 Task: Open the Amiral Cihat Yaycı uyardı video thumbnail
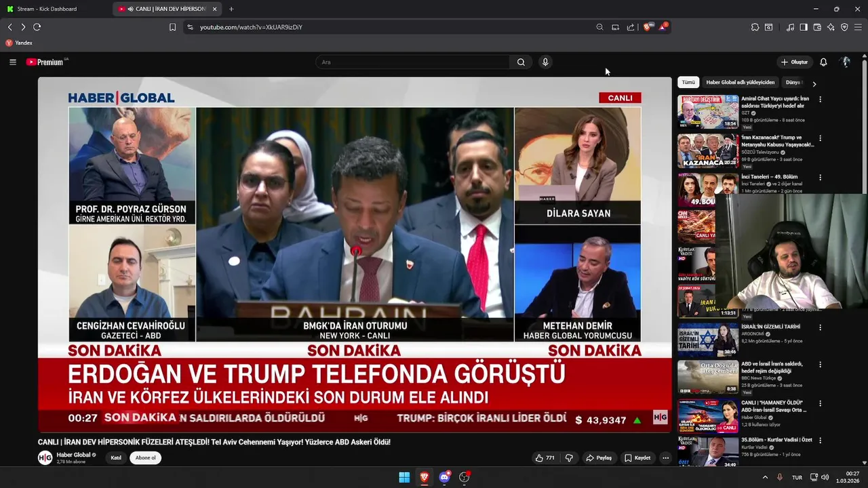click(708, 112)
